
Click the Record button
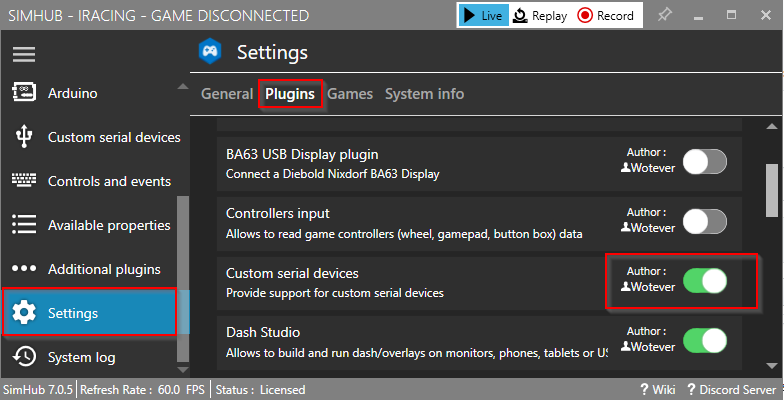click(x=605, y=15)
